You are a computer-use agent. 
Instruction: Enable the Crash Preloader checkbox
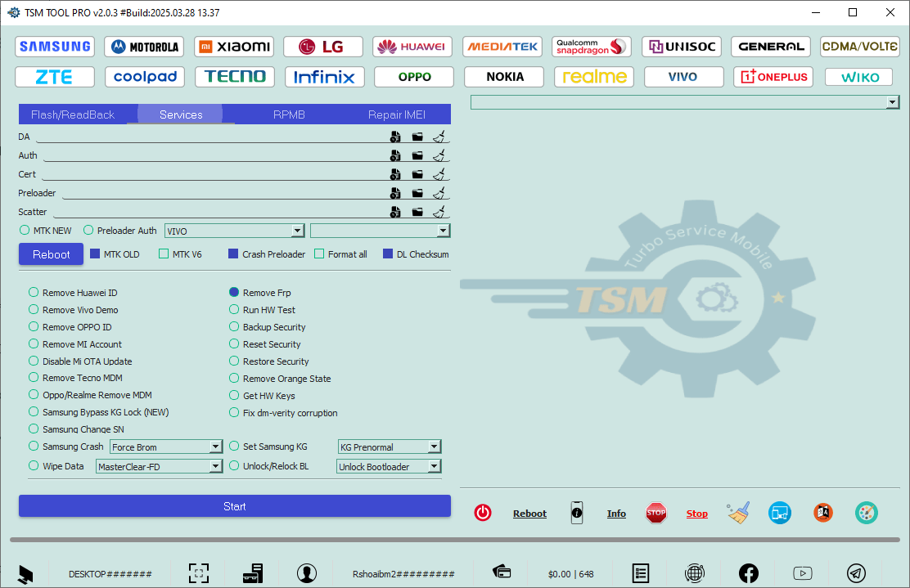click(233, 254)
